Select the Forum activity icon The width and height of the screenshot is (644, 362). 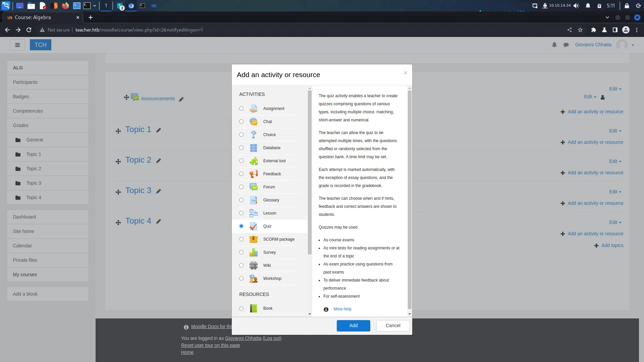[x=253, y=186]
